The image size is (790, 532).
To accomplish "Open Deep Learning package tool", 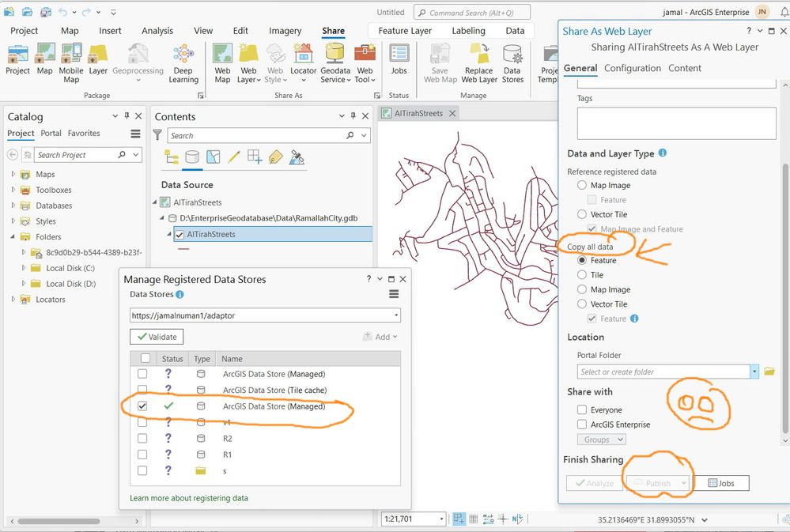I will (183, 54).
